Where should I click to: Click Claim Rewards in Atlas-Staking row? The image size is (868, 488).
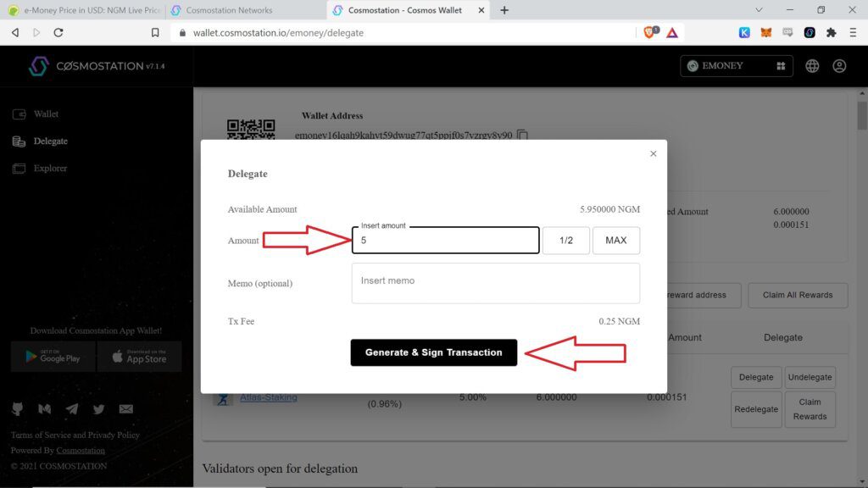click(x=810, y=409)
